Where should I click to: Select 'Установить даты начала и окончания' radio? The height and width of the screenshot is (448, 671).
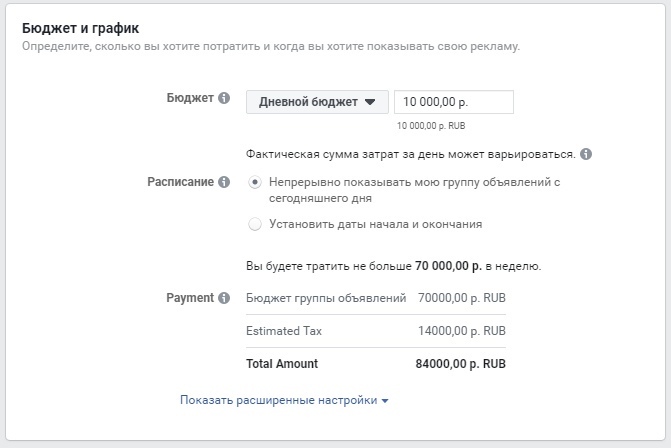point(255,224)
